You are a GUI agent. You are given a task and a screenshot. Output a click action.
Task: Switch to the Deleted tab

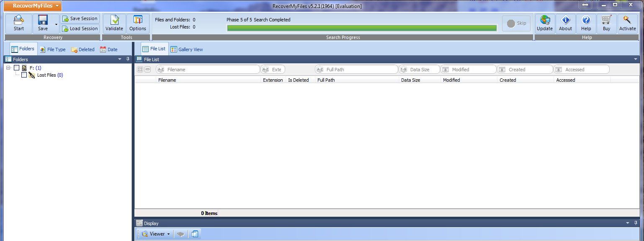83,49
